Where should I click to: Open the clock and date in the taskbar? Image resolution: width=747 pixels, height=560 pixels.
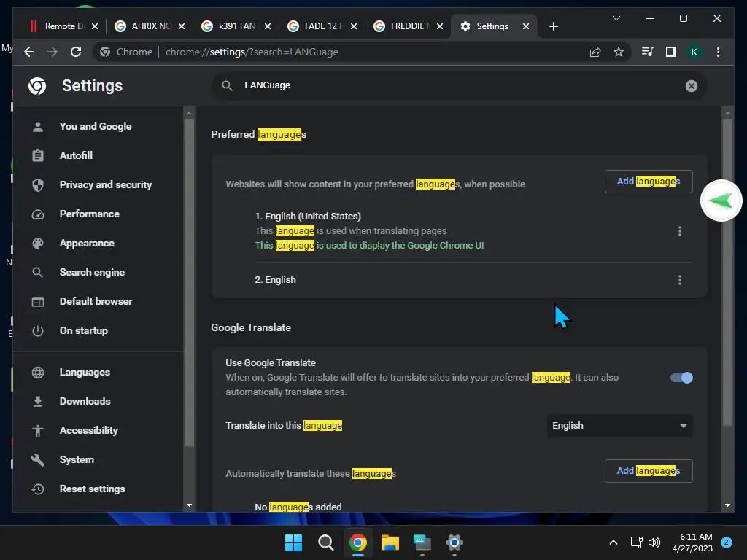tap(692, 542)
